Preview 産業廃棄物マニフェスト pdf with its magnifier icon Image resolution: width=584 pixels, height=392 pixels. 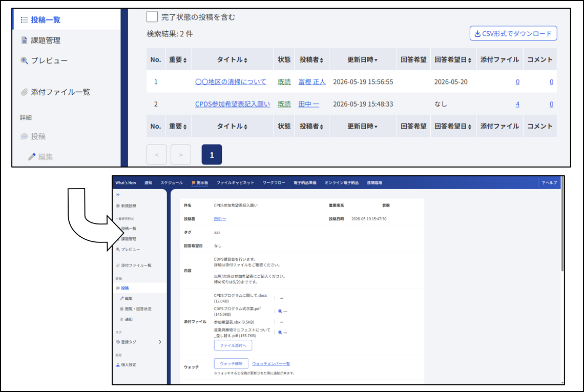coord(280,333)
